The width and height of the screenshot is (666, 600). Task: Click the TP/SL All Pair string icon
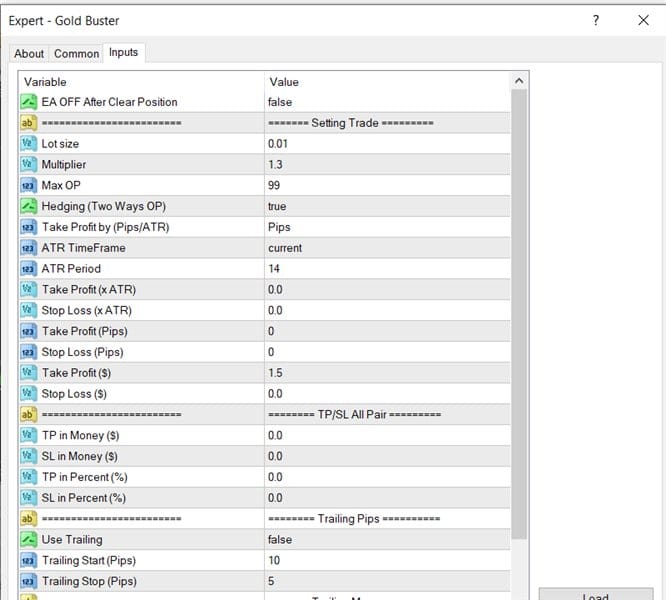[28, 414]
